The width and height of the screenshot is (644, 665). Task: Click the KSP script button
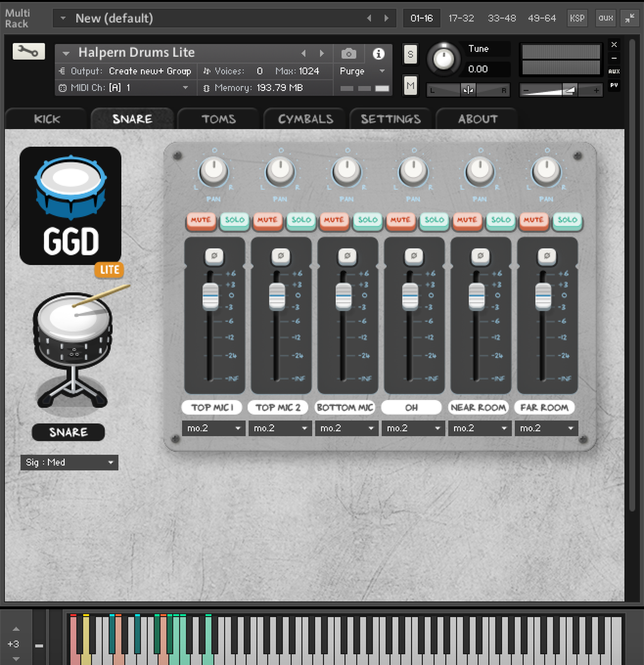[577, 18]
